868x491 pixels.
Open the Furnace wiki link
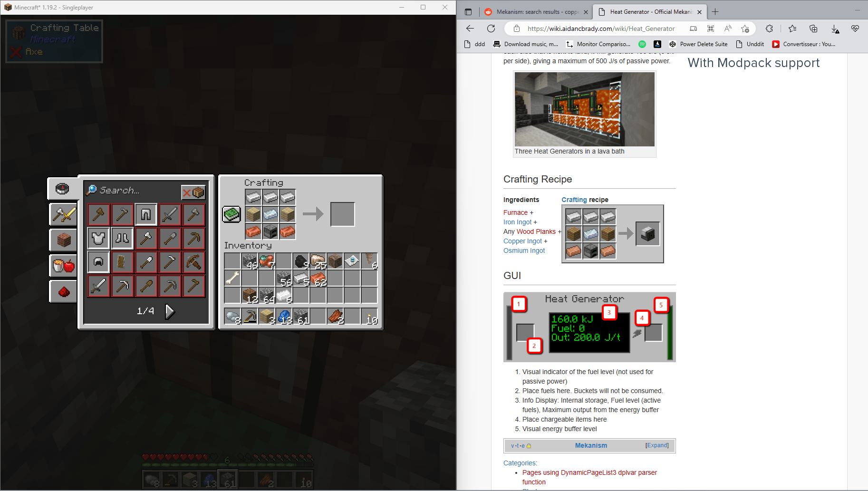pos(515,212)
